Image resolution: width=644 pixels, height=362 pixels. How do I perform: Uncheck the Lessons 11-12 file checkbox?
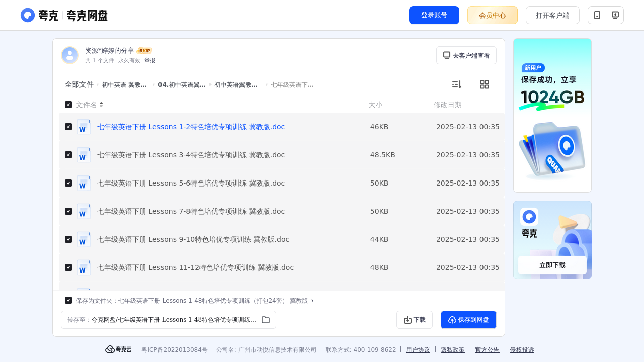click(x=68, y=267)
